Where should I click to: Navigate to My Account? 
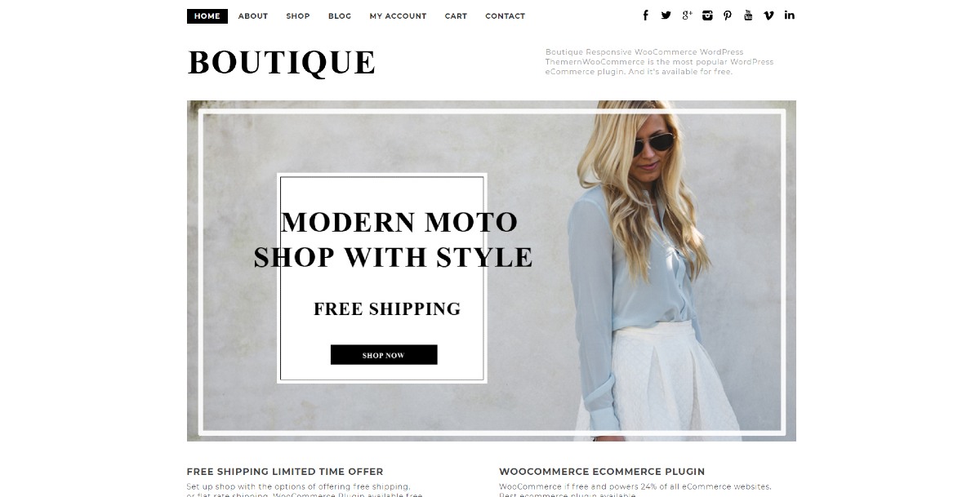(x=398, y=16)
